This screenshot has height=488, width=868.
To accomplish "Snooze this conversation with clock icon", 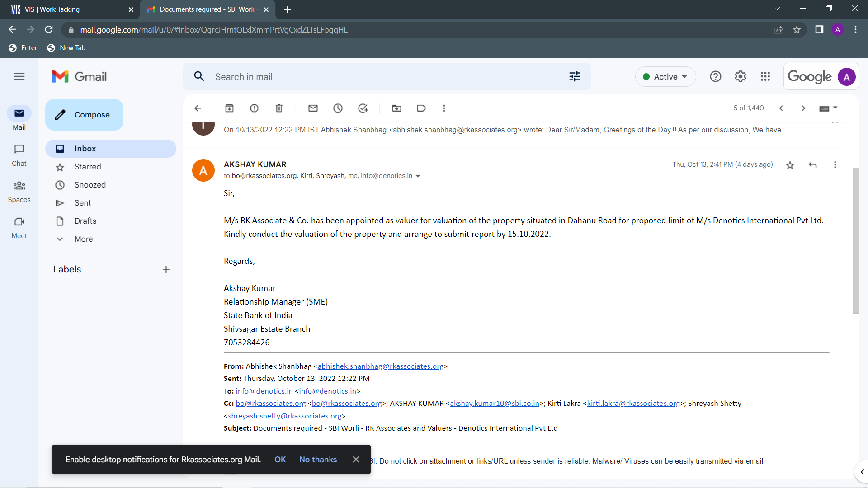I will tap(338, 108).
